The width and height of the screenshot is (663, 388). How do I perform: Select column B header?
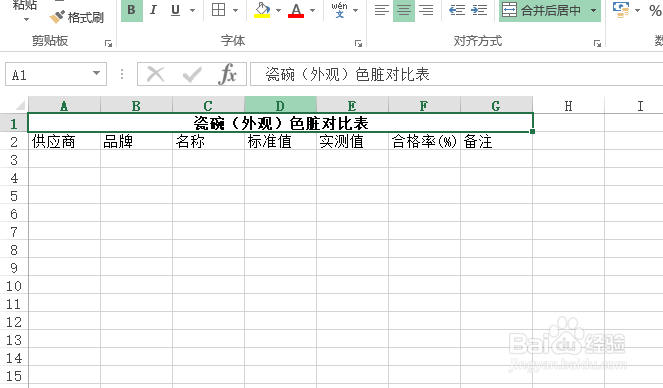[x=136, y=105]
